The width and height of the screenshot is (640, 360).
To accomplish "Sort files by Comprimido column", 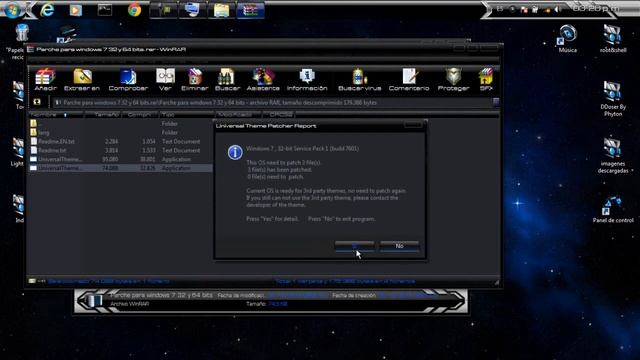I will coord(140,115).
